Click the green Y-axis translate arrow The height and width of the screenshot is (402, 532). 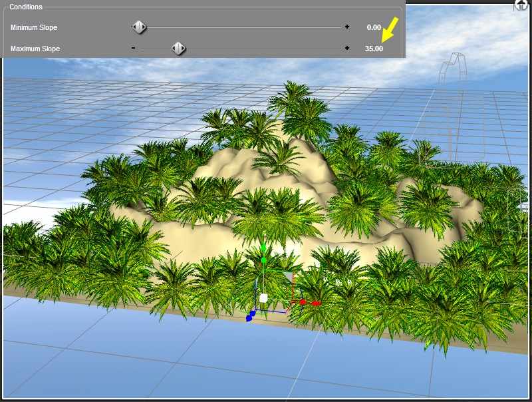[263, 246]
